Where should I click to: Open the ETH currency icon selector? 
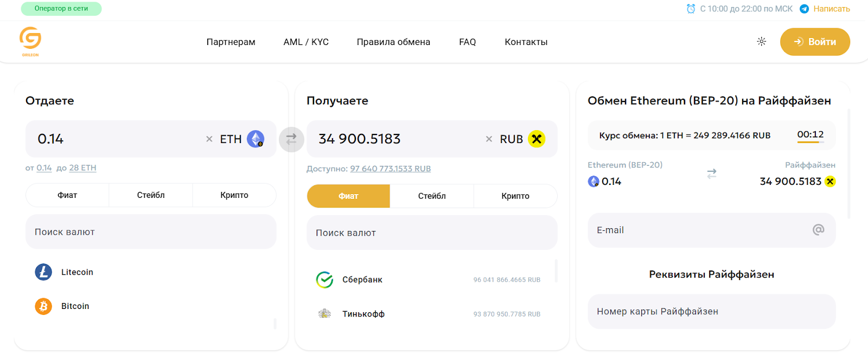click(256, 139)
